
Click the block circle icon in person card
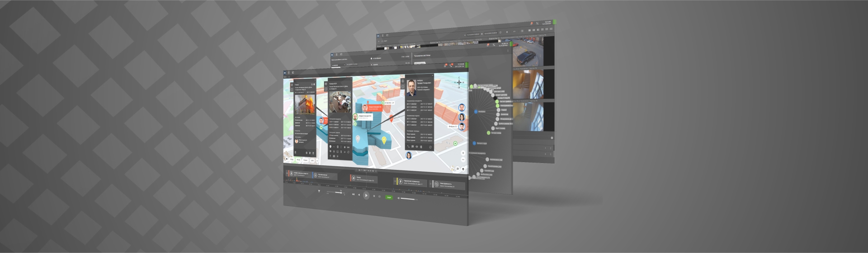click(430, 147)
